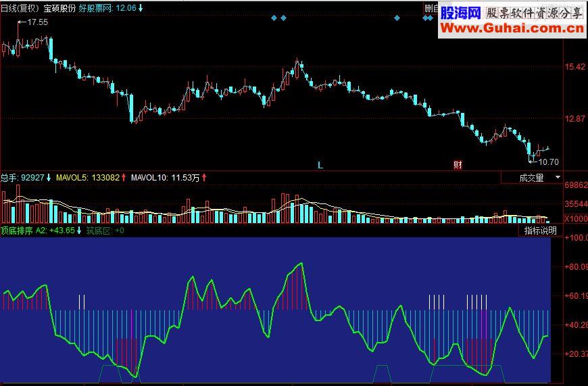Click the red arrow after MAVOL10 11.53万
Viewport: 588px width, 386px height.
[x=204, y=177]
